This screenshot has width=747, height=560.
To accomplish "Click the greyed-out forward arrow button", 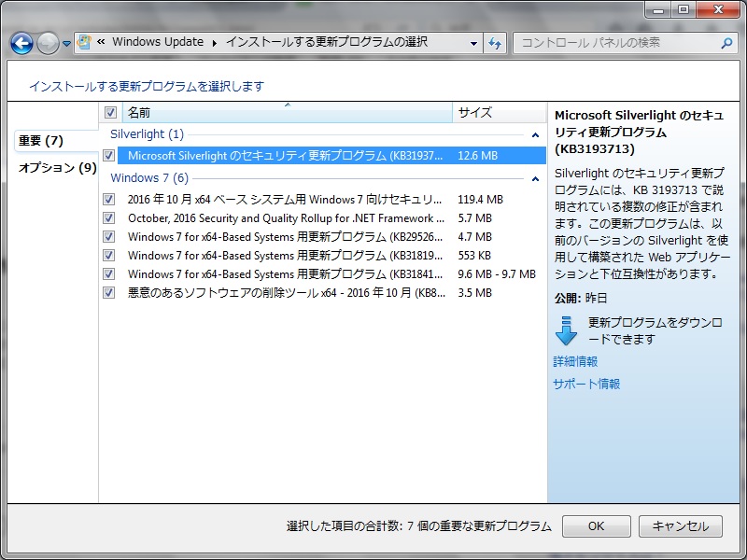I will [48, 43].
